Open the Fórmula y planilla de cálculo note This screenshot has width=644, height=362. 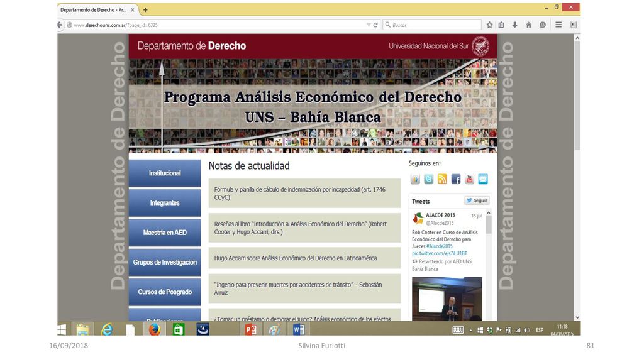pyautogui.click(x=304, y=194)
